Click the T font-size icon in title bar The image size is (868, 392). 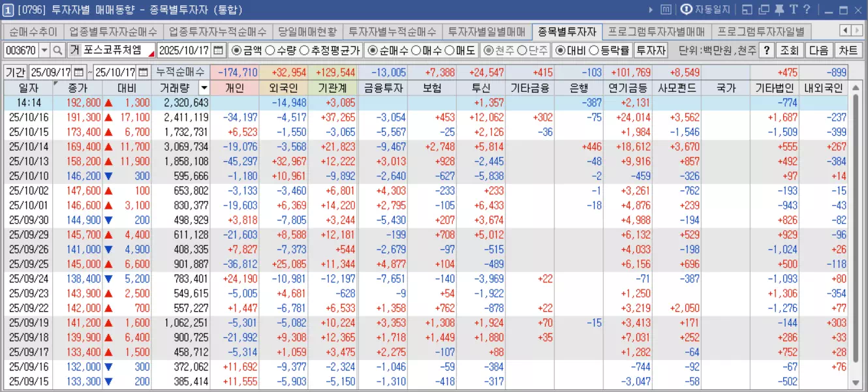tap(794, 8)
